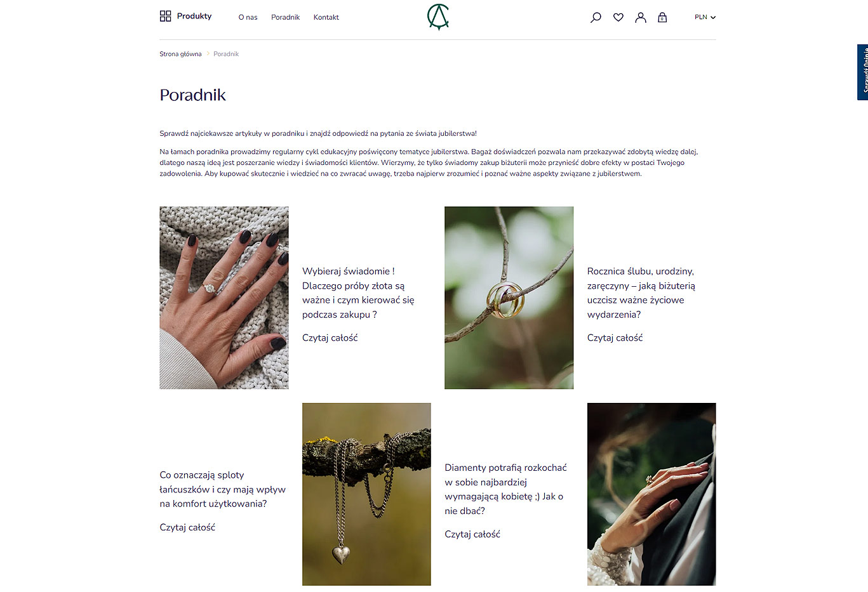This screenshot has height=592, width=868.
Task: Open the wishlist heart icon
Action: [x=618, y=17]
